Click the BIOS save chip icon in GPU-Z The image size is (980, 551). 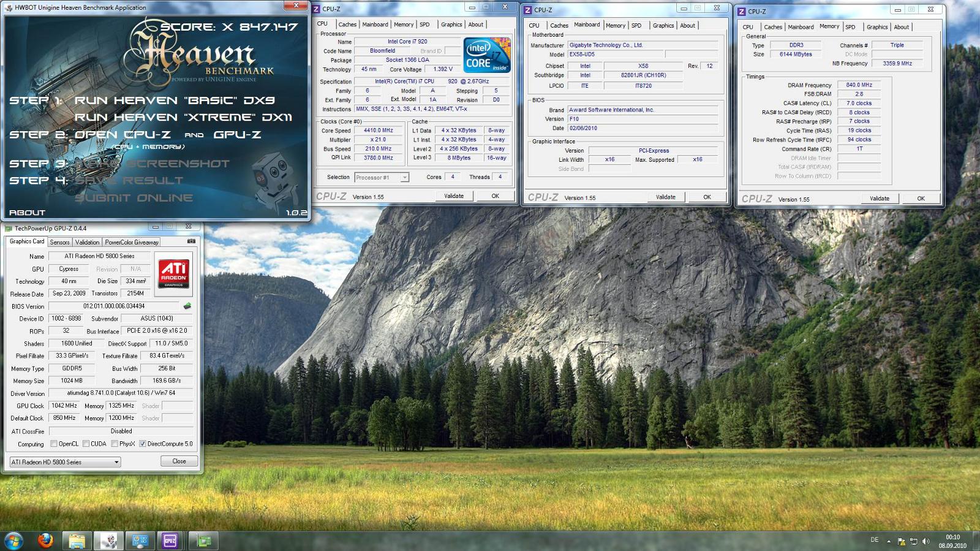tap(187, 306)
